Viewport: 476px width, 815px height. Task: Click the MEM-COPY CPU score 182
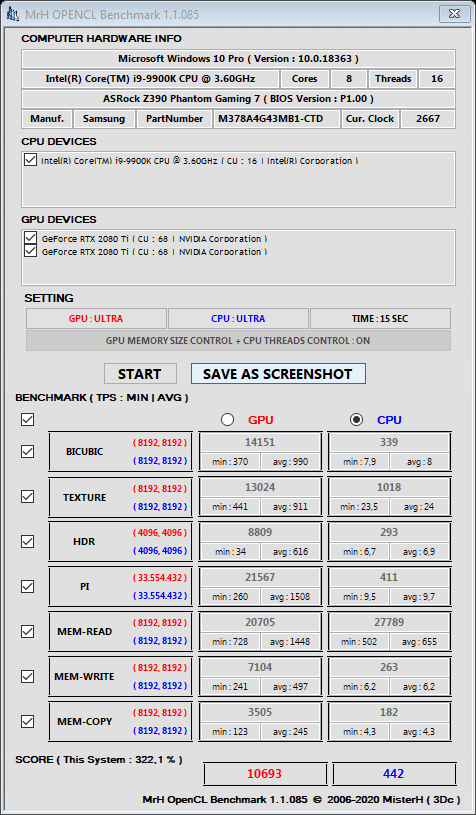coord(389,712)
